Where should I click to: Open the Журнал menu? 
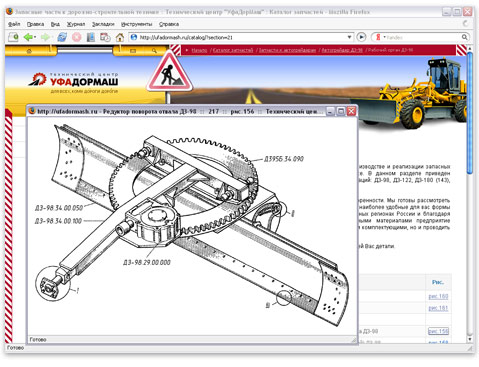tap(76, 24)
